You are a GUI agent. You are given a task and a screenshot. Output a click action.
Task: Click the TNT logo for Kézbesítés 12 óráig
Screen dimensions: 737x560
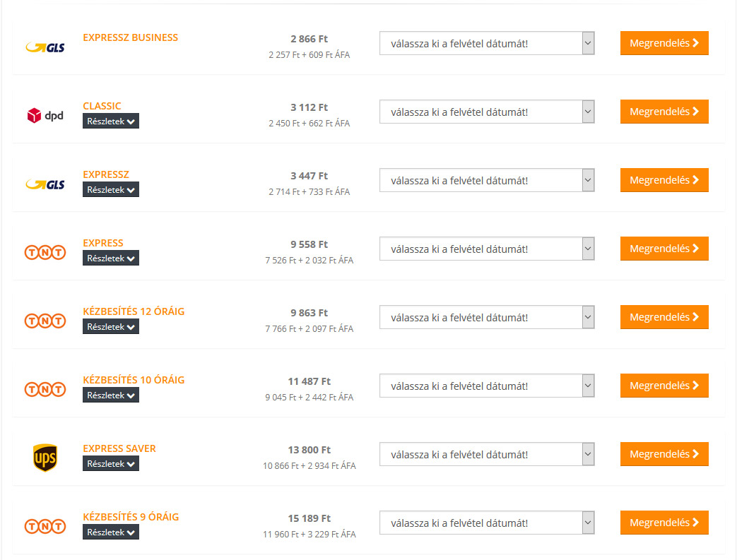tap(45, 321)
